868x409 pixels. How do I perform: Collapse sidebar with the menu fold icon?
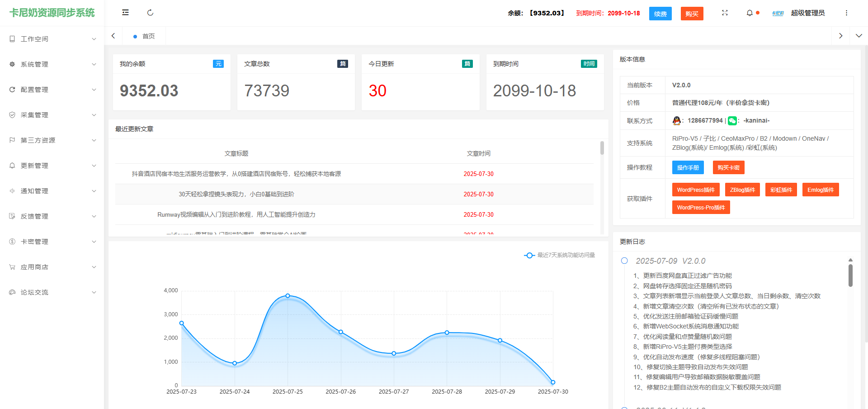click(x=125, y=13)
